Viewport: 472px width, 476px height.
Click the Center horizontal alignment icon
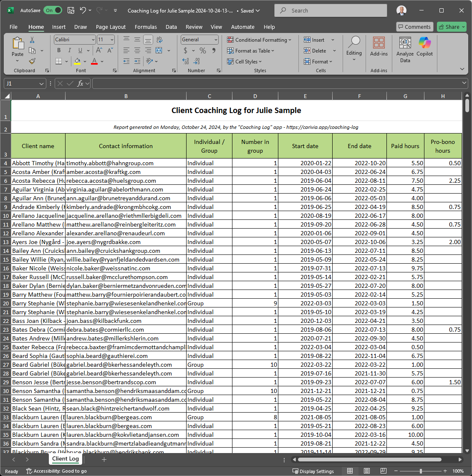pos(137,50)
